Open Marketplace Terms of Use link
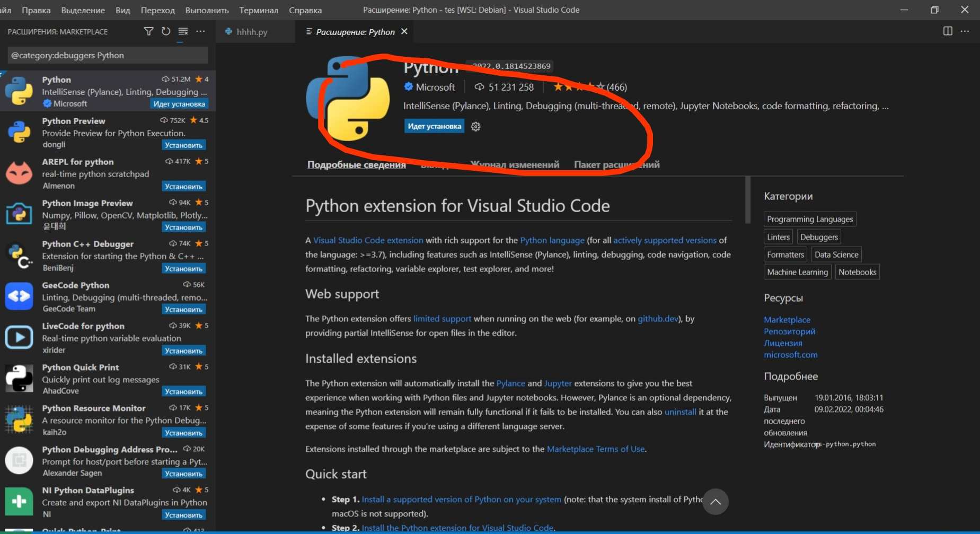Image resolution: width=980 pixels, height=534 pixels. pyautogui.click(x=596, y=449)
